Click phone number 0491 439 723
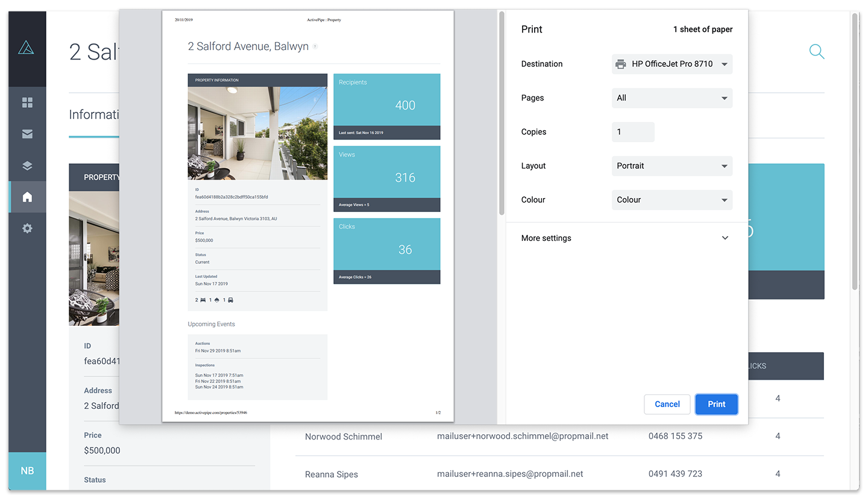 [x=675, y=474]
